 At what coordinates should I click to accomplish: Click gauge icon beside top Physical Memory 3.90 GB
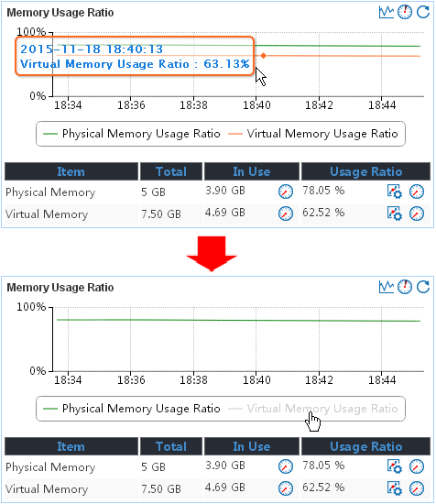[286, 192]
